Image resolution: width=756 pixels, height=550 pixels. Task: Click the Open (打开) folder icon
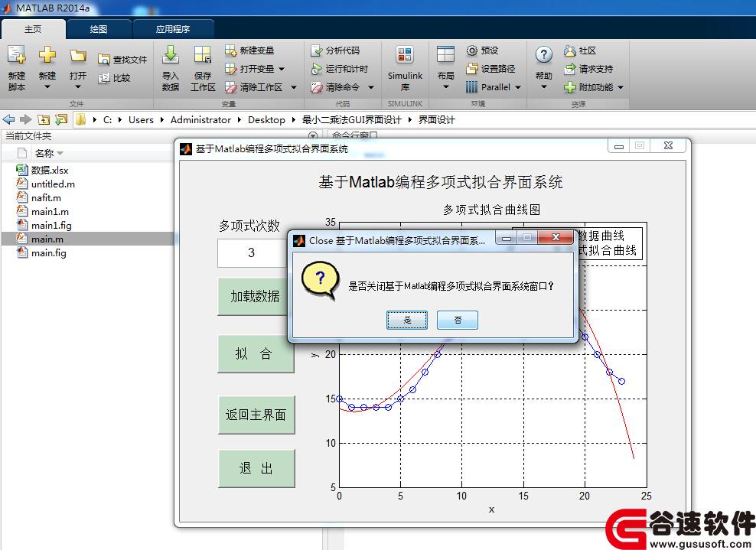[x=77, y=56]
